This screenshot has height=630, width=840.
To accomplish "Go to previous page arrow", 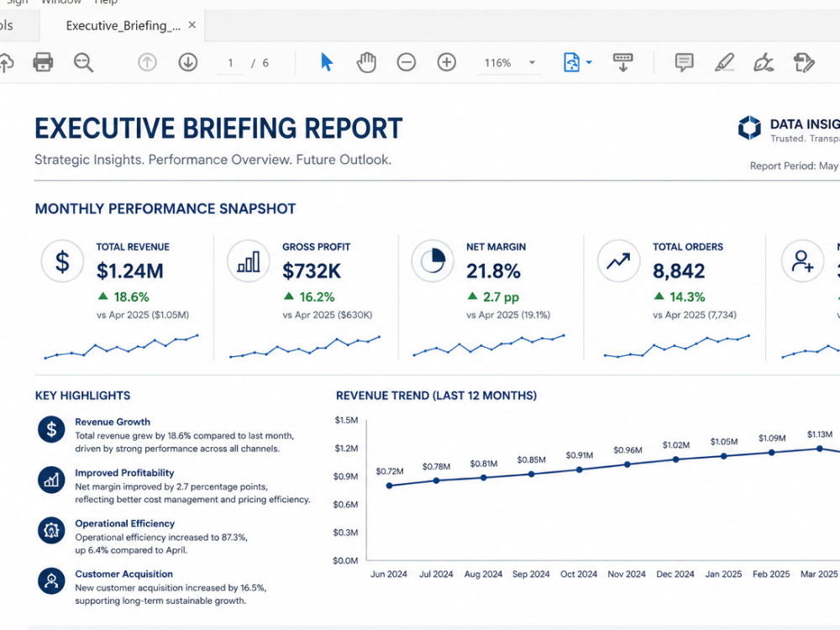I will pyautogui.click(x=147, y=63).
